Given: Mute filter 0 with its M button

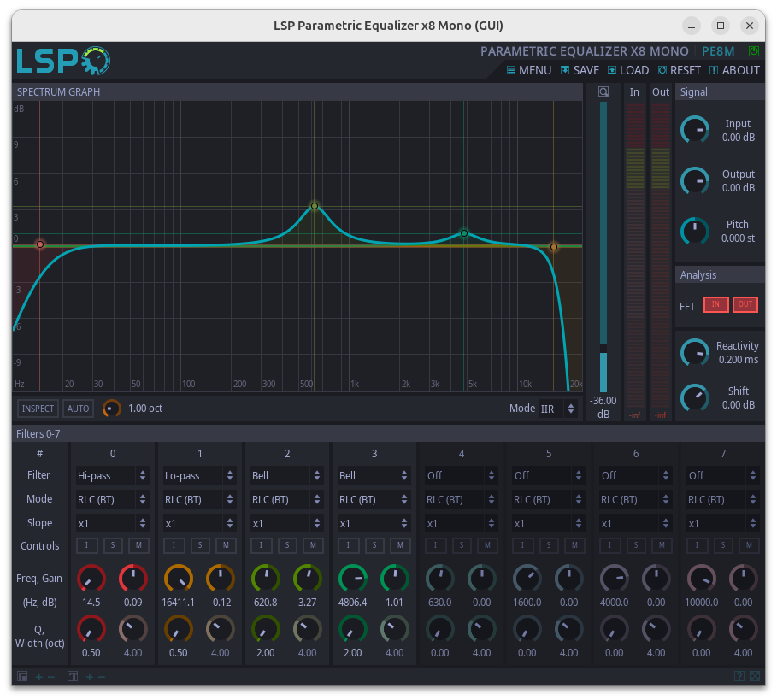Looking at the screenshot, I should click(138, 545).
